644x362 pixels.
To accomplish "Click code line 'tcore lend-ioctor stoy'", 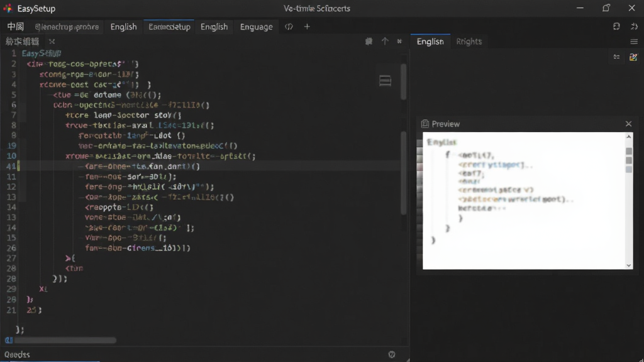I will (123, 116).
